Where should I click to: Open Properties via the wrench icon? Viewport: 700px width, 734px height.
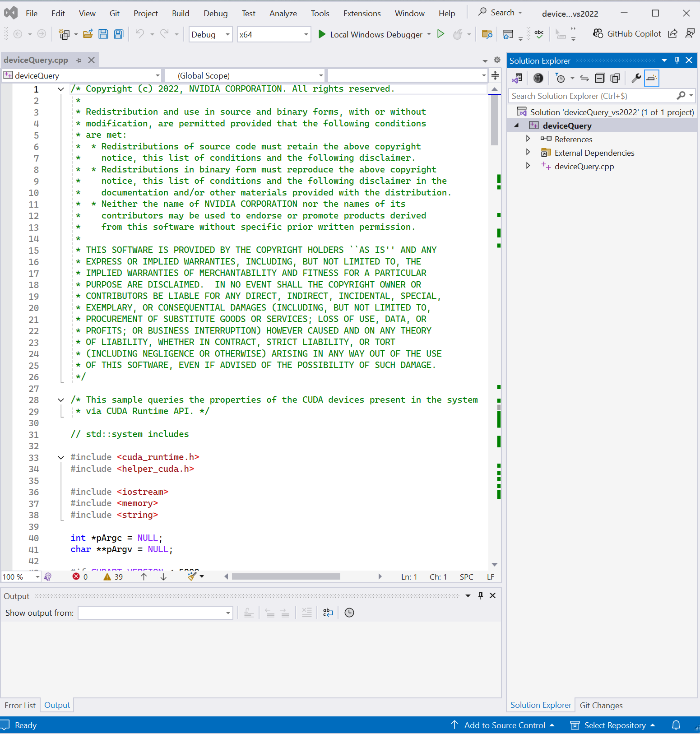coord(636,79)
